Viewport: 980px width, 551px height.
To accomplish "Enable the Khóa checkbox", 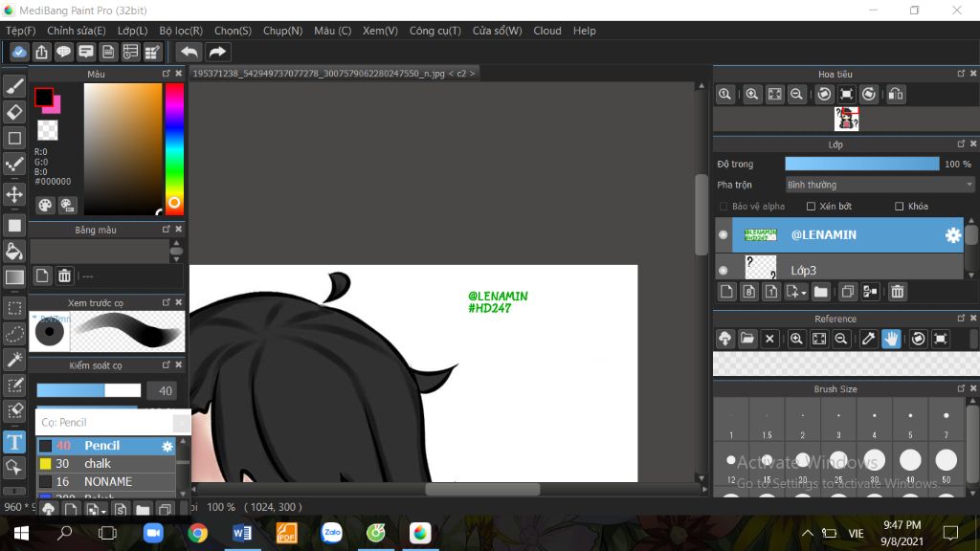I will coord(899,207).
